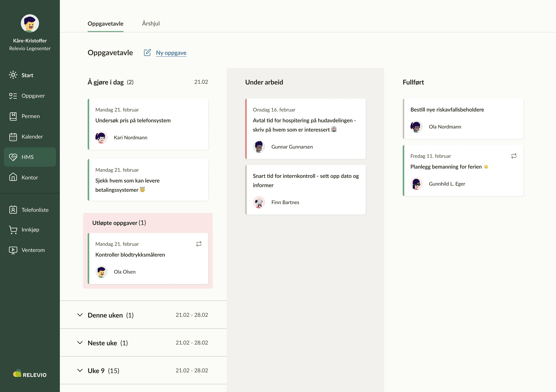Expand the Neste uke section
This screenshot has height=392, width=556.
point(80,343)
